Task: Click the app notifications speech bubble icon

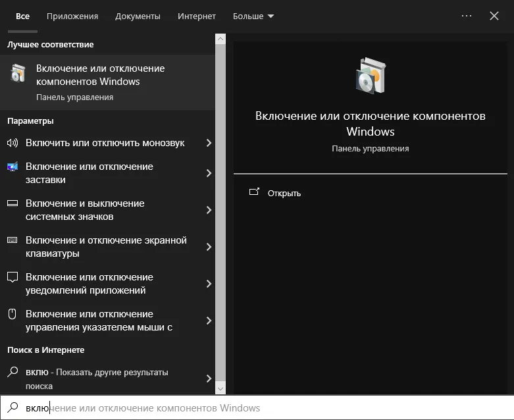Action: (13, 277)
